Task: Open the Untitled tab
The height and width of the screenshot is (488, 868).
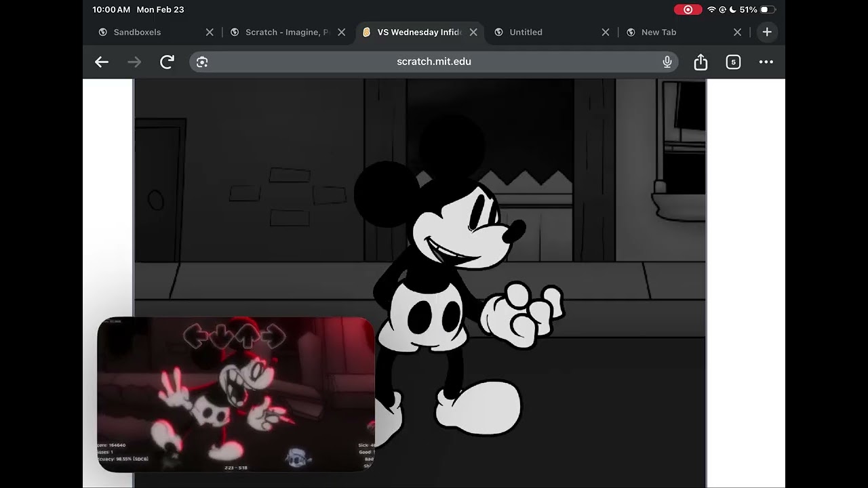Action: (x=552, y=32)
